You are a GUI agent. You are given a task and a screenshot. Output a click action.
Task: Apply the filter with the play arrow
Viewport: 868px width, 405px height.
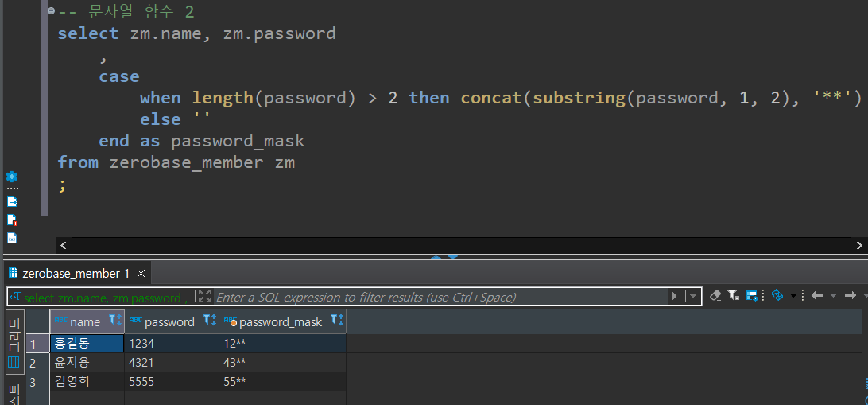(x=674, y=296)
